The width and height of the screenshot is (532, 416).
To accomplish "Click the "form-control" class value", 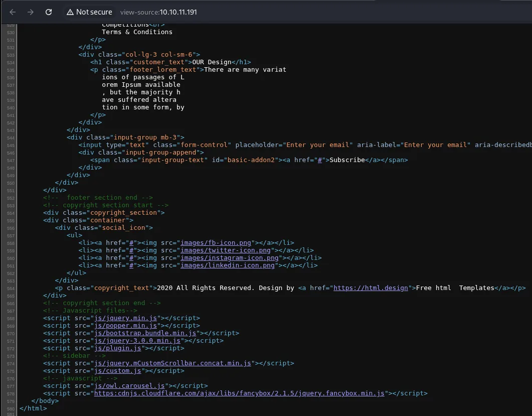I will [204, 145].
